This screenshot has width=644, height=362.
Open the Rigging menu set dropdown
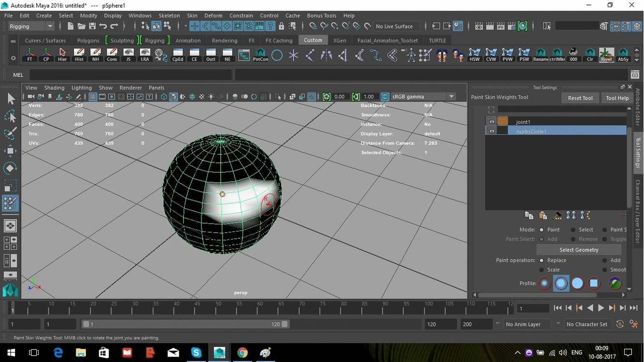(x=30, y=26)
